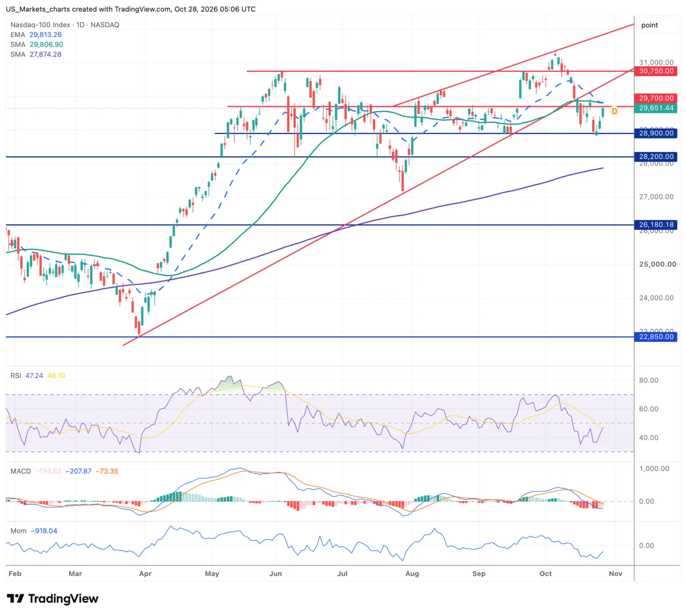
Task: Click the Mom value −918.04
Action: pos(44,531)
